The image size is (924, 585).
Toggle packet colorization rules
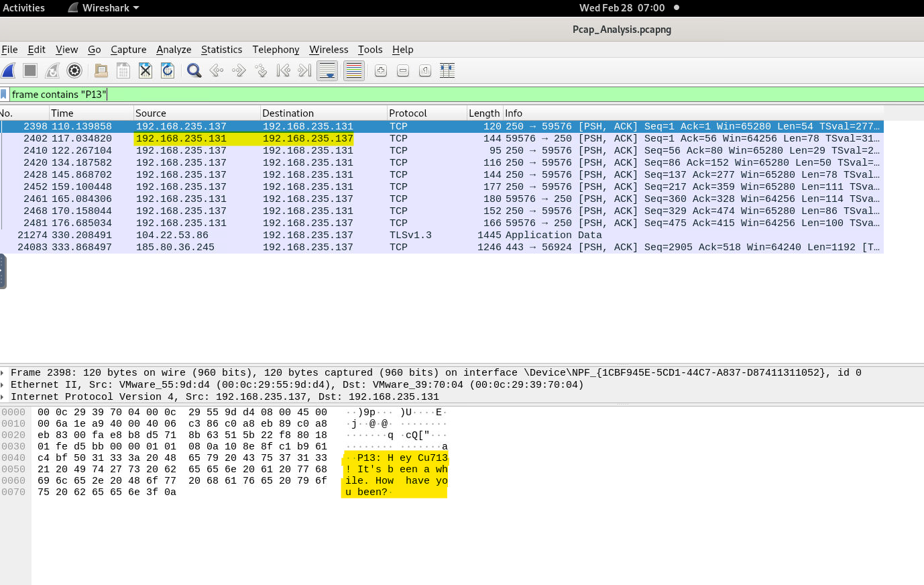[354, 70]
